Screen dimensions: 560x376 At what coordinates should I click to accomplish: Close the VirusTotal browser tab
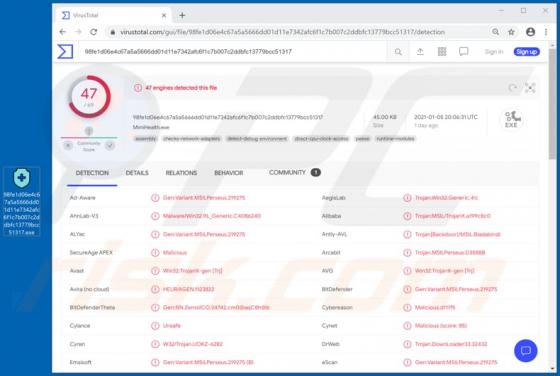point(164,15)
